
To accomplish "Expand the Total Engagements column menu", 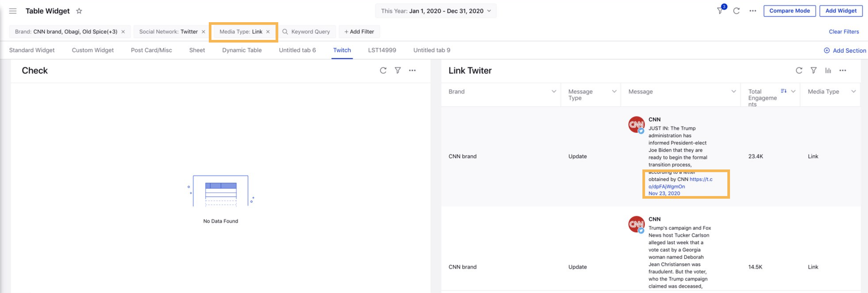I will coord(793,91).
